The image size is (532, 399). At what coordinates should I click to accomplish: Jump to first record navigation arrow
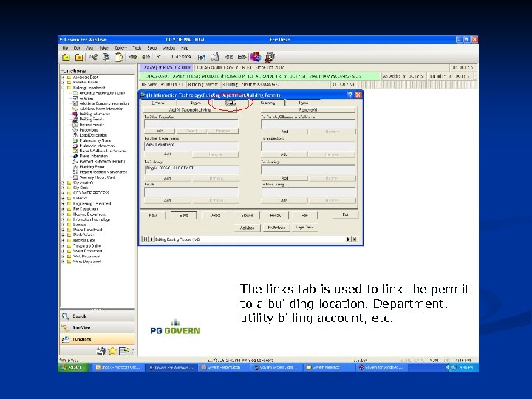pos(146,239)
